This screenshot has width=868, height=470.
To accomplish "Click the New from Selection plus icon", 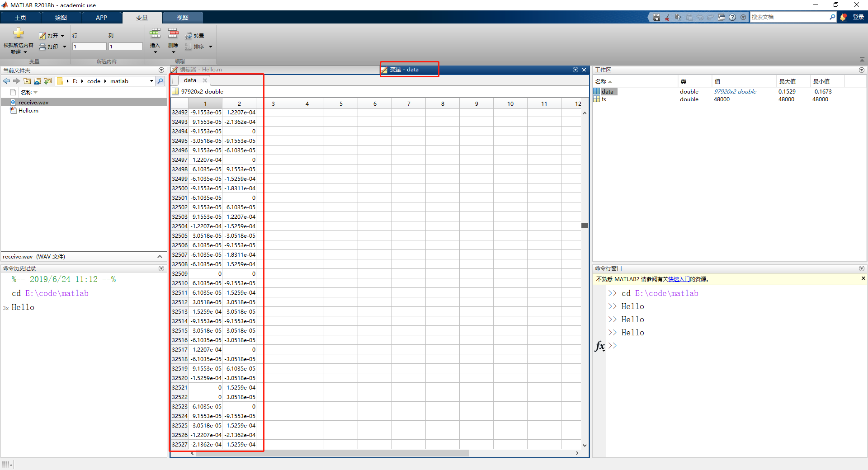I will 19,33.
